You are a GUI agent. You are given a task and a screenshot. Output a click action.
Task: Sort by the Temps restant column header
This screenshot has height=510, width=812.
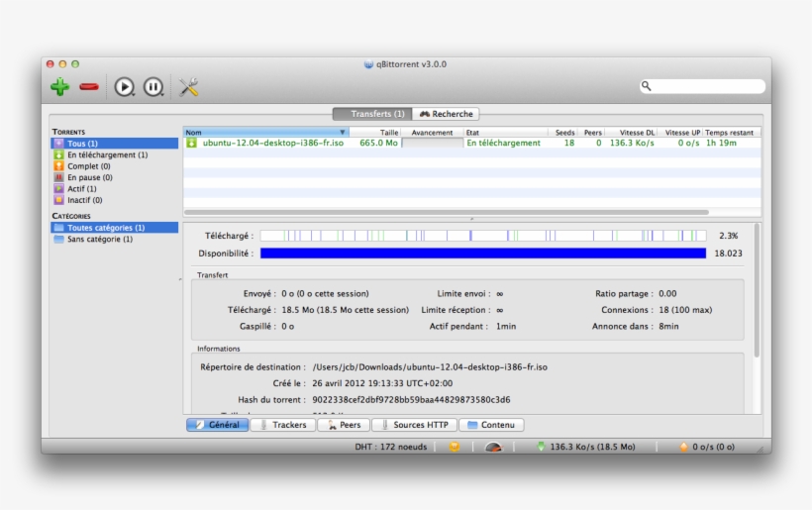point(732,133)
